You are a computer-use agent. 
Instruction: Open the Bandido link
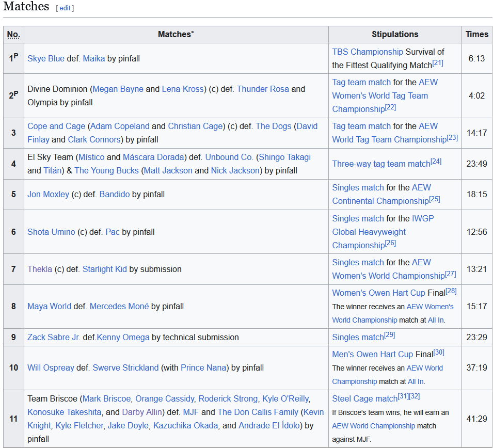pyautogui.click(x=115, y=194)
